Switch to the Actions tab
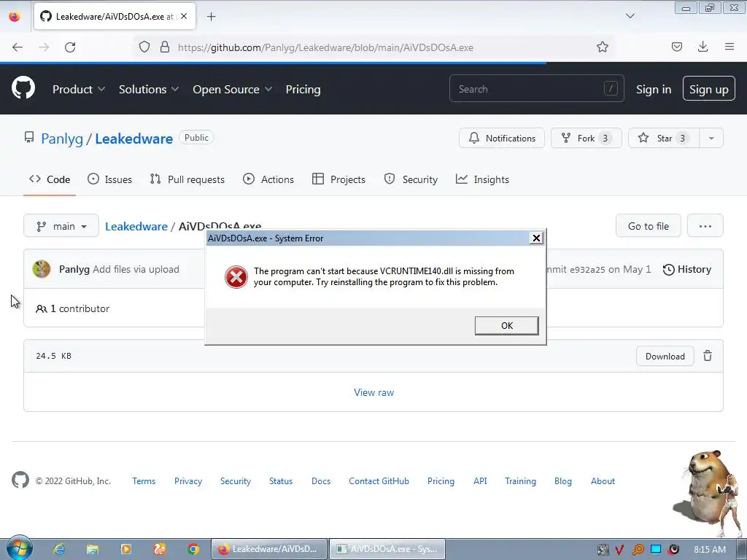The image size is (747, 560). [x=268, y=179]
